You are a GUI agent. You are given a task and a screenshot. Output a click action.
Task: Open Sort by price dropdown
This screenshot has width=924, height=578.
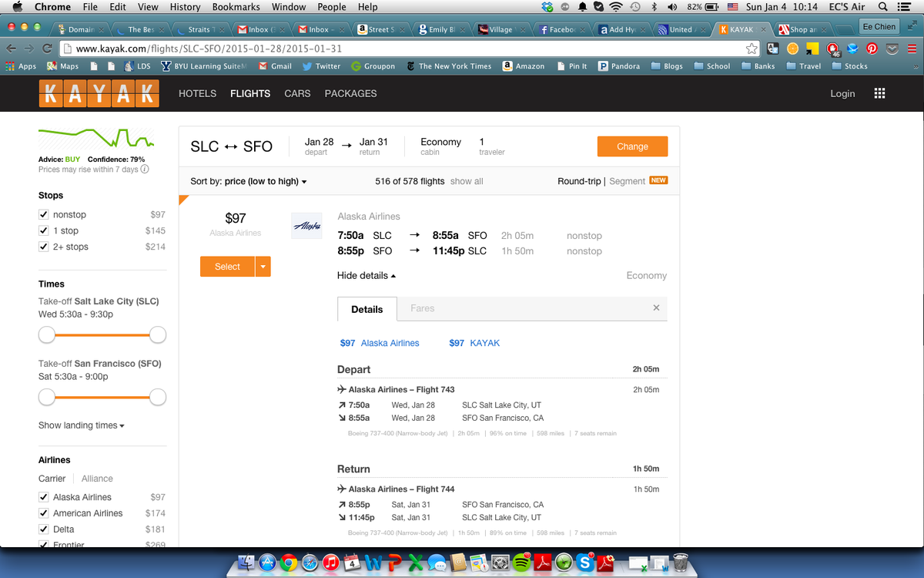(x=249, y=181)
